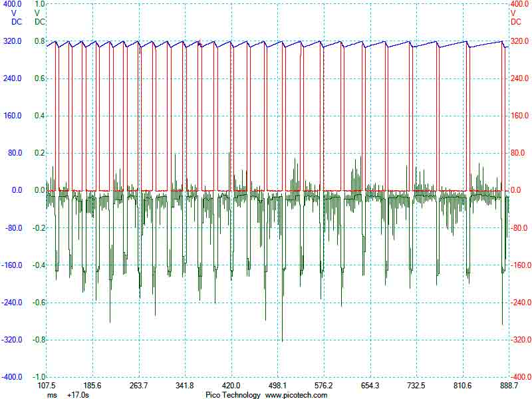Select the green axis 1.0 top label
This screenshot has width=532, height=399.
(39, 4)
